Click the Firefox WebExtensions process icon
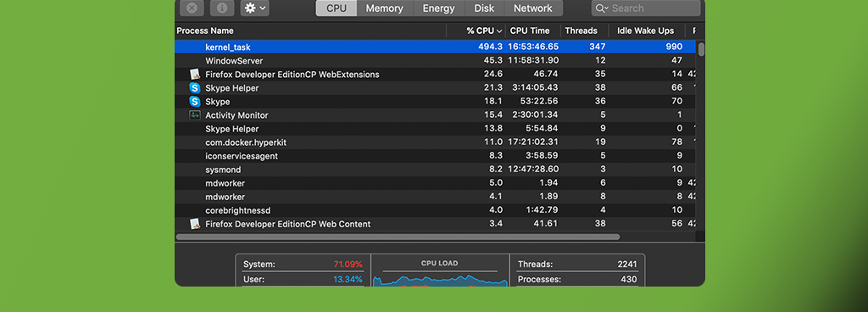This screenshot has height=312, width=868. click(194, 74)
